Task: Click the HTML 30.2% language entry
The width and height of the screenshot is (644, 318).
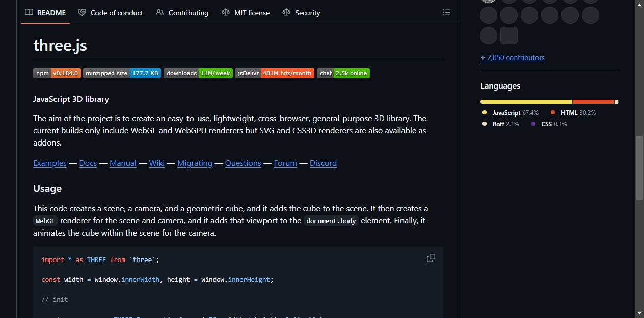Action: pyautogui.click(x=573, y=112)
